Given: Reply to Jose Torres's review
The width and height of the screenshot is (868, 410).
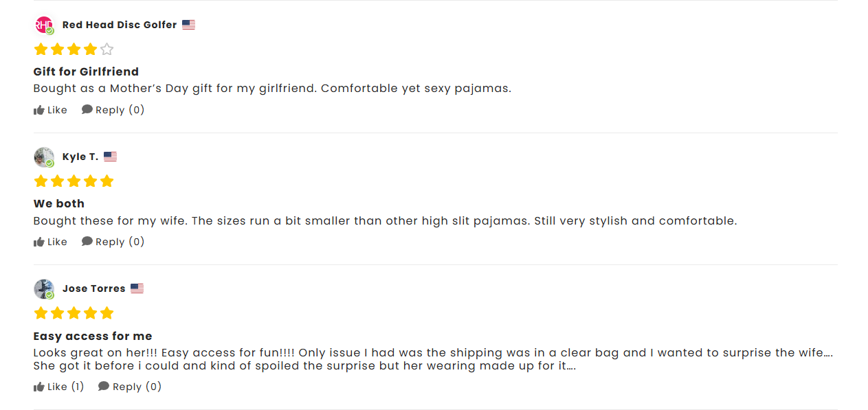Looking at the screenshot, I should click(129, 387).
